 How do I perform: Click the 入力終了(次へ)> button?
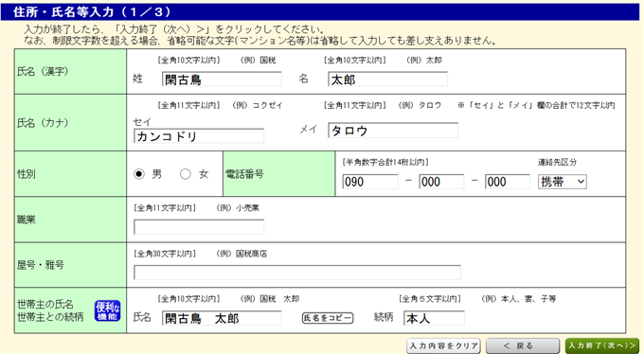click(x=602, y=345)
